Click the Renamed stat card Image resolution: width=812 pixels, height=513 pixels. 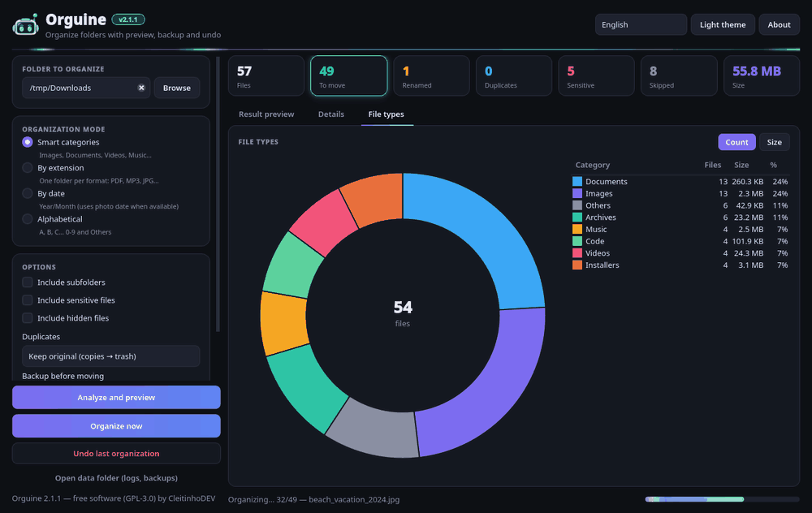click(x=431, y=75)
